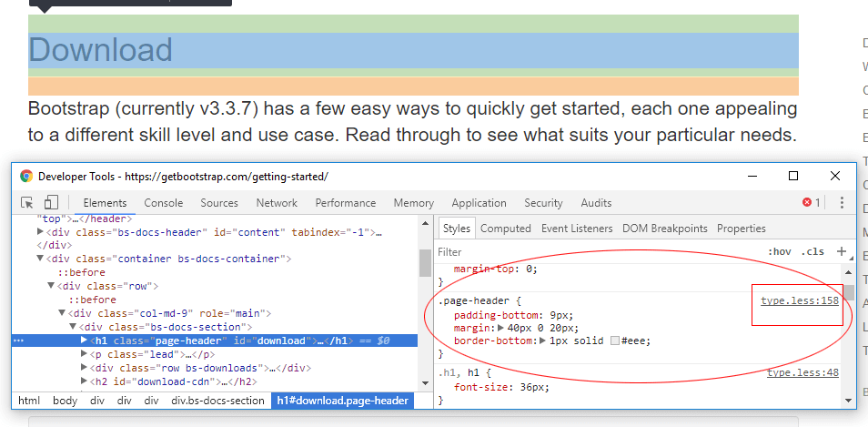Select the Computed sidebar tab

tap(505, 229)
